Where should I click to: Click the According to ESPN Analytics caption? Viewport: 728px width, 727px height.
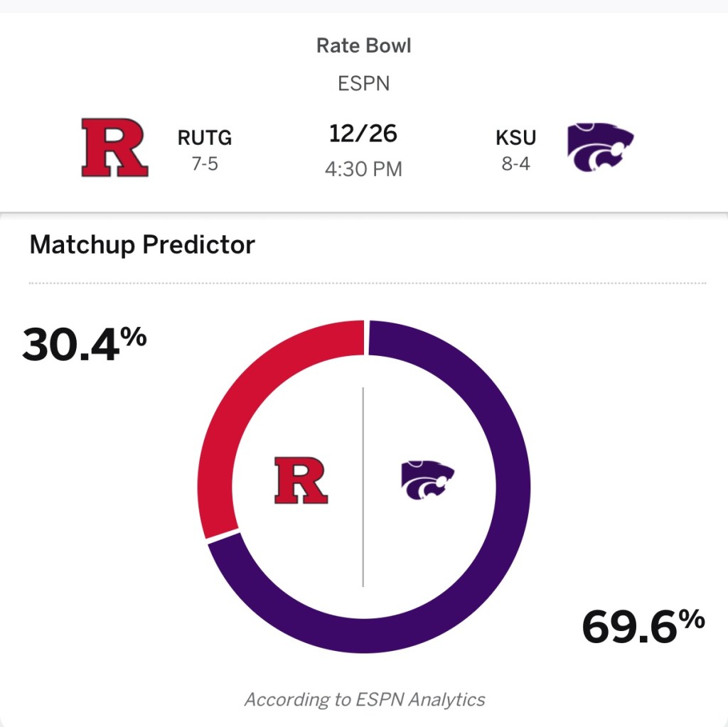tap(365, 699)
